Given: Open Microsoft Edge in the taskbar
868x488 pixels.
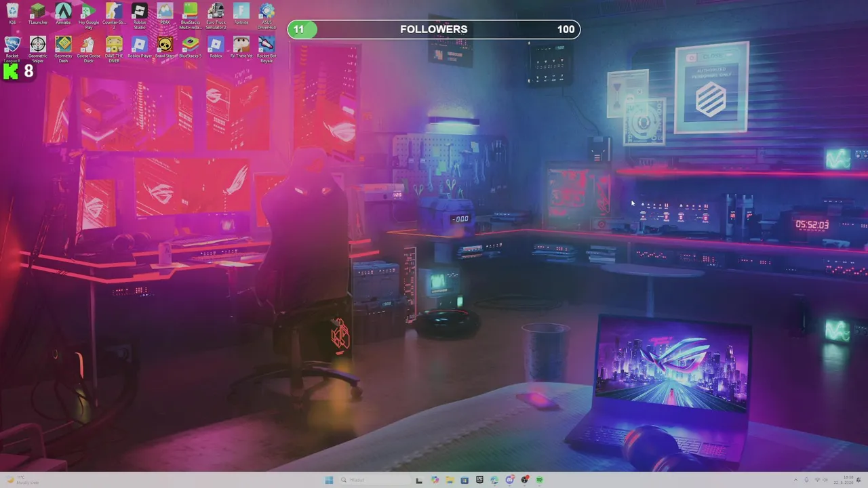Looking at the screenshot, I should [x=494, y=480].
